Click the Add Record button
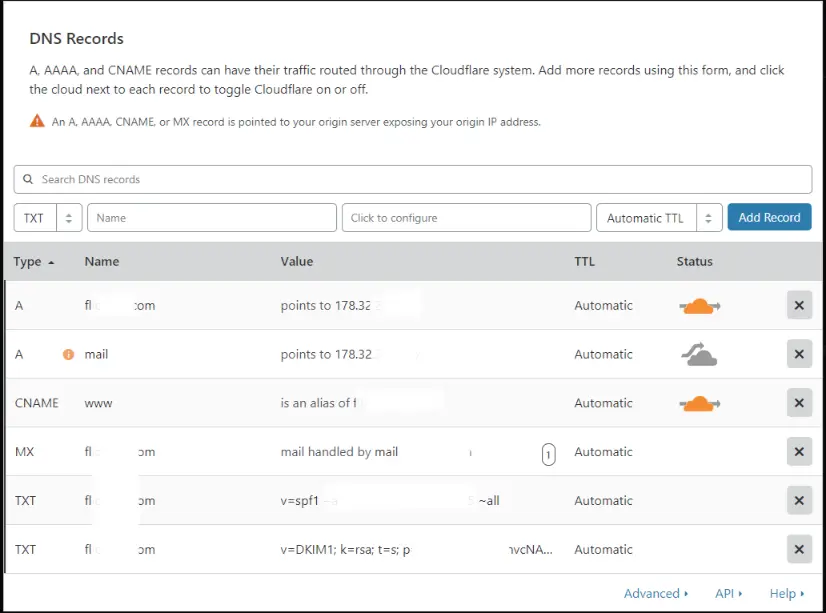 [x=769, y=217]
